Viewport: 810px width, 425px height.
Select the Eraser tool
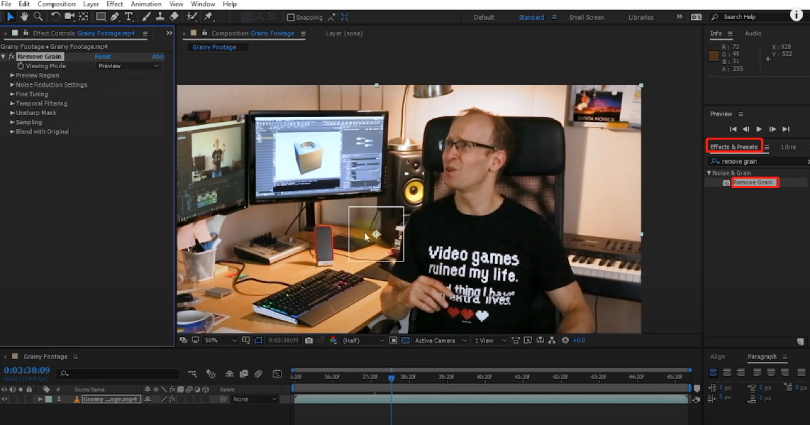tap(175, 17)
